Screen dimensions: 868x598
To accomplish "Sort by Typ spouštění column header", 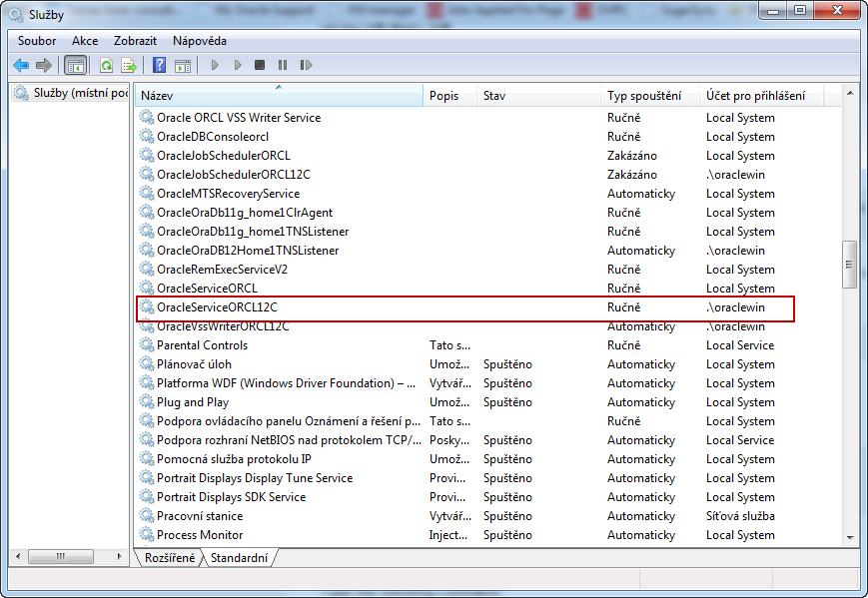I will click(650, 96).
